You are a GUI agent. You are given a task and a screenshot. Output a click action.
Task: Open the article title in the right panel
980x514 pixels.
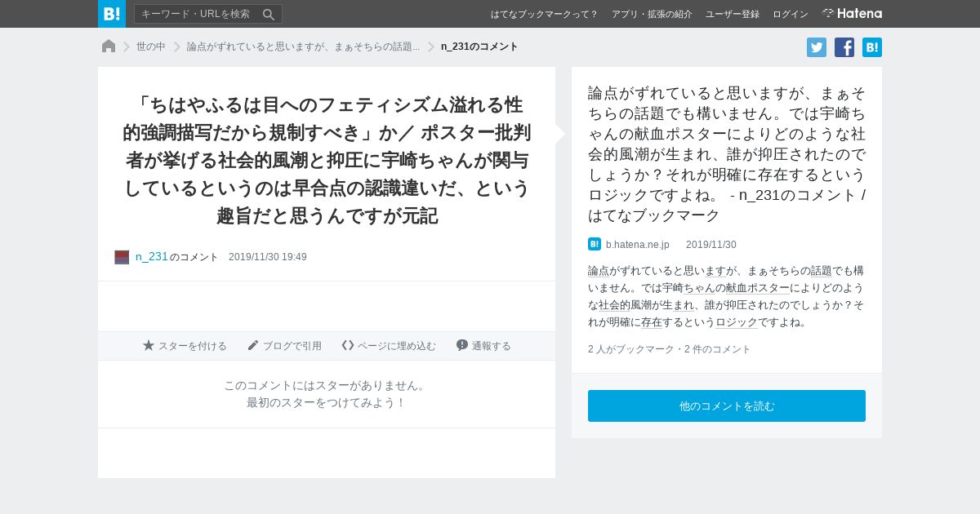727,154
